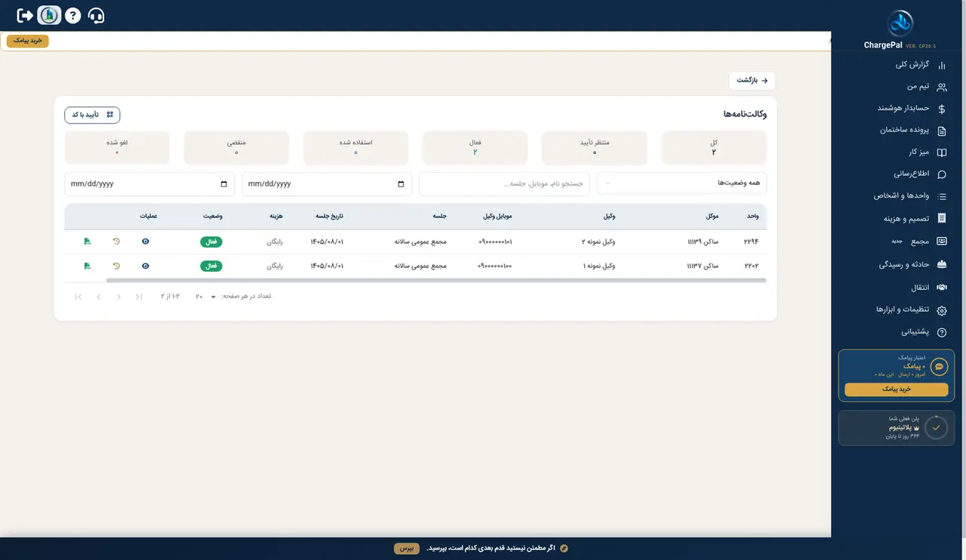Click the بازگشت back button
The height and width of the screenshot is (560, 966).
tap(752, 80)
